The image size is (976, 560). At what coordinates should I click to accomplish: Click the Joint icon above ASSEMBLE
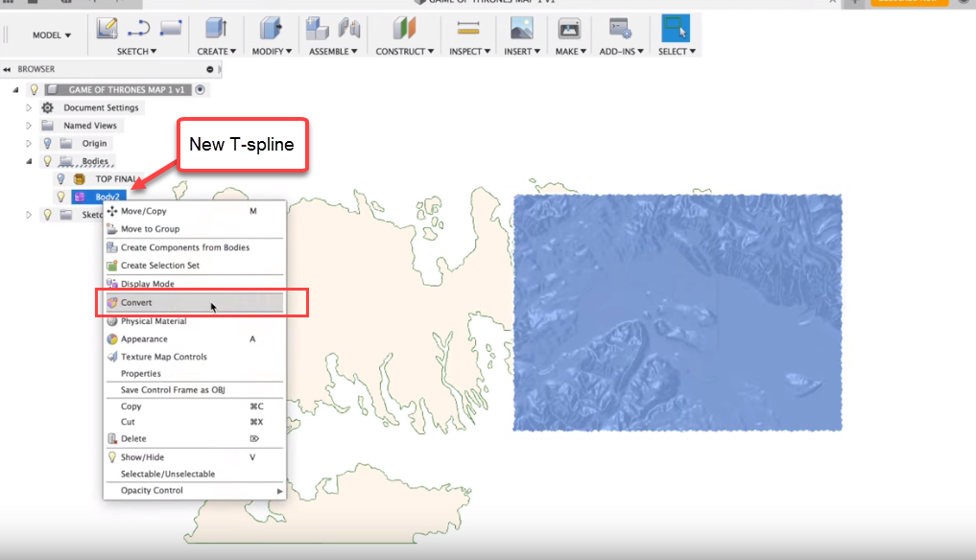(x=349, y=29)
